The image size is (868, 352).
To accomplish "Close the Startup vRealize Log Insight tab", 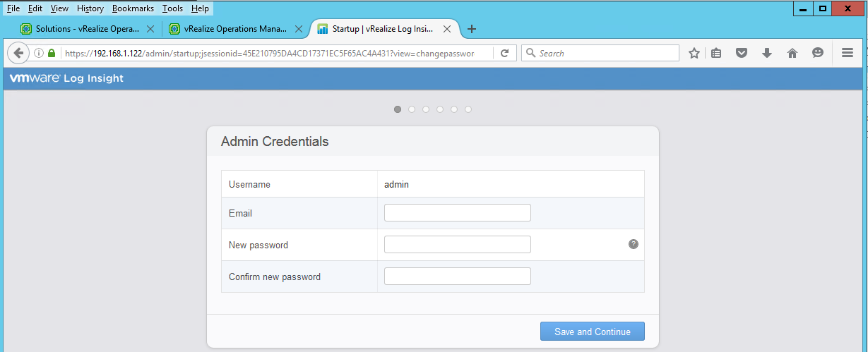I will point(446,30).
